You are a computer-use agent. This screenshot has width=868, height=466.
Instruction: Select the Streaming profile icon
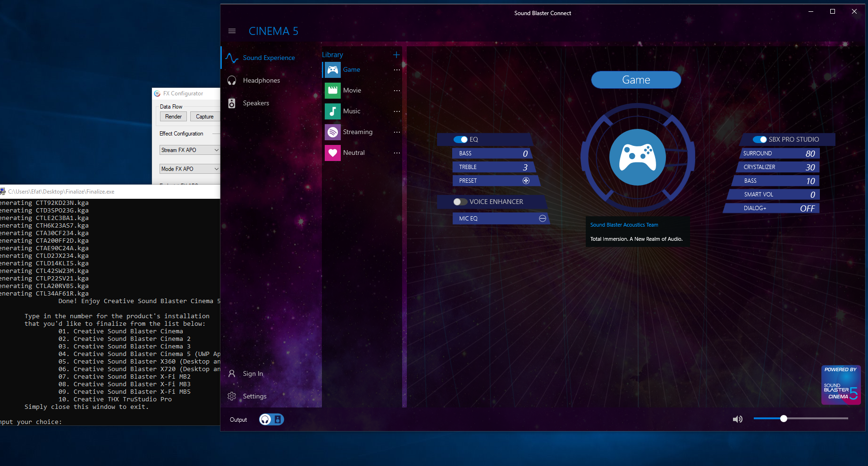click(x=333, y=132)
